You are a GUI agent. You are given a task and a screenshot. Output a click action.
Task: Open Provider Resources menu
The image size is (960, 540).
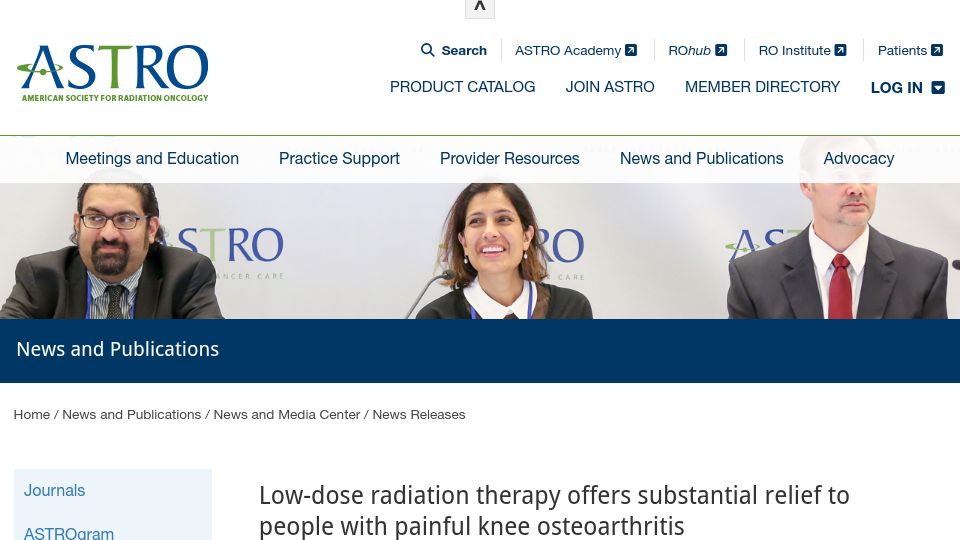click(x=509, y=159)
